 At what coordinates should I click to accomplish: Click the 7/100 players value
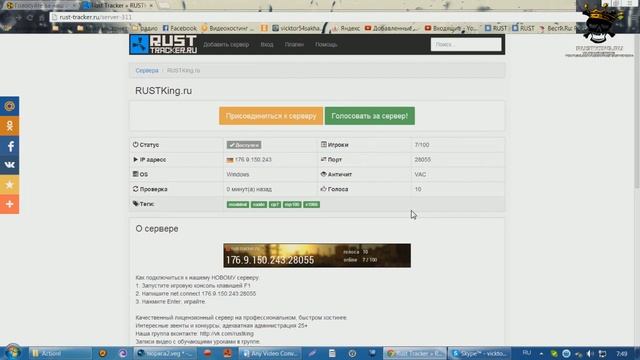point(422,145)
